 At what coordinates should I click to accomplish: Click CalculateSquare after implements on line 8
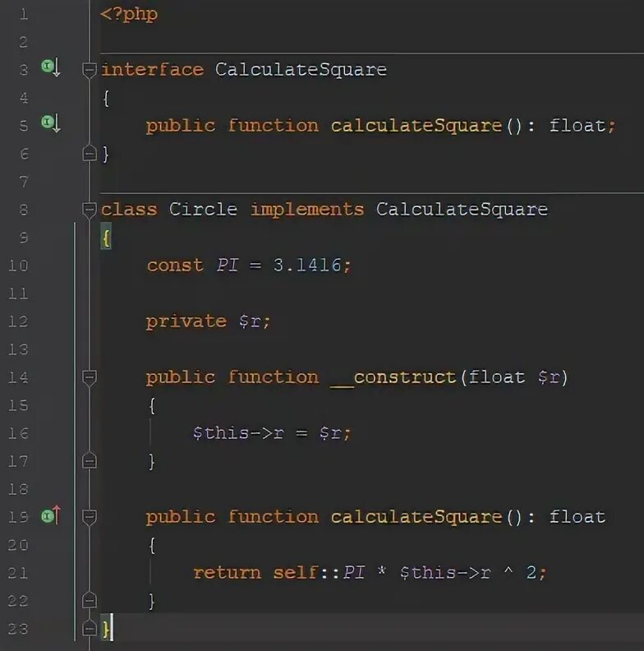[x=462, y=210]
